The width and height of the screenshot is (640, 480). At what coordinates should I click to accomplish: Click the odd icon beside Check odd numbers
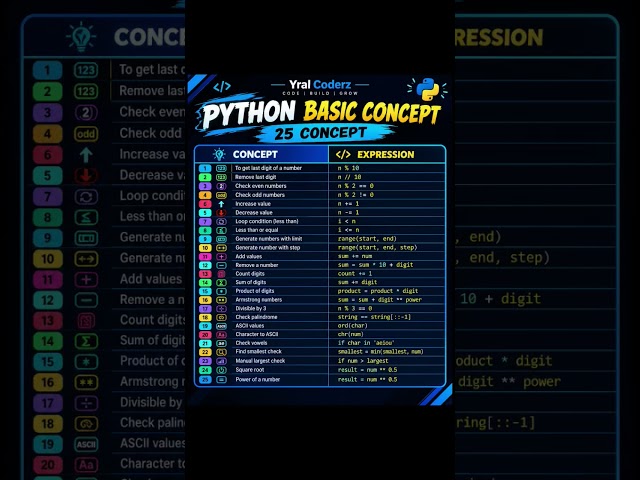point(221,195)
